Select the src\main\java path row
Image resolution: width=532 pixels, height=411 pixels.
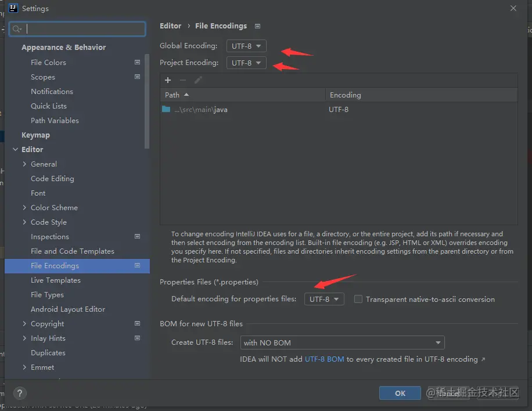click(339, 109)
